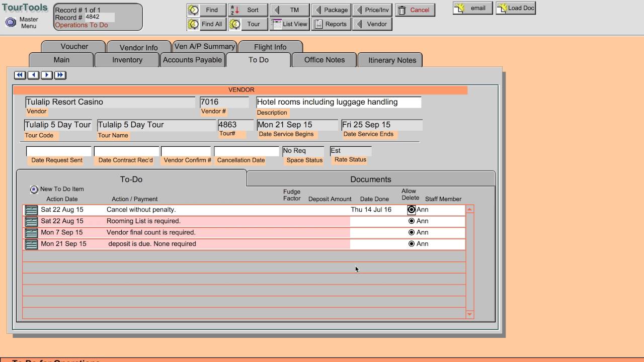The width and height of the screenshot is (644, 362).
Task: Go to next record arrow
Action: pos(47,75)
